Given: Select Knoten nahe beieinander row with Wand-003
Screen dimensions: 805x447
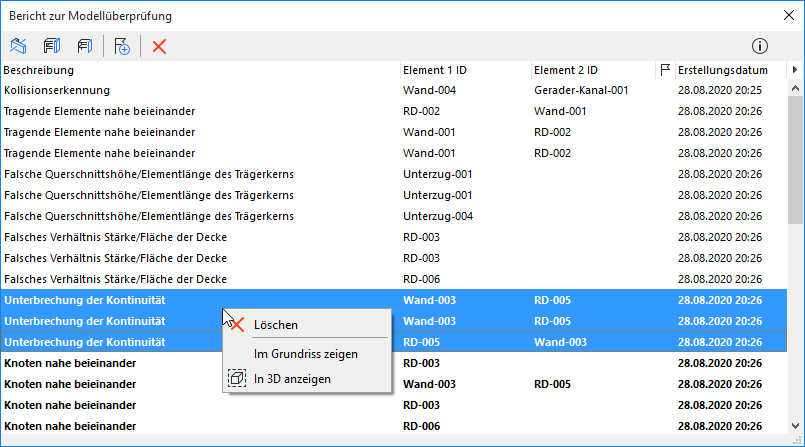Looking at the screenshot, I should click(x=394, y=384).
